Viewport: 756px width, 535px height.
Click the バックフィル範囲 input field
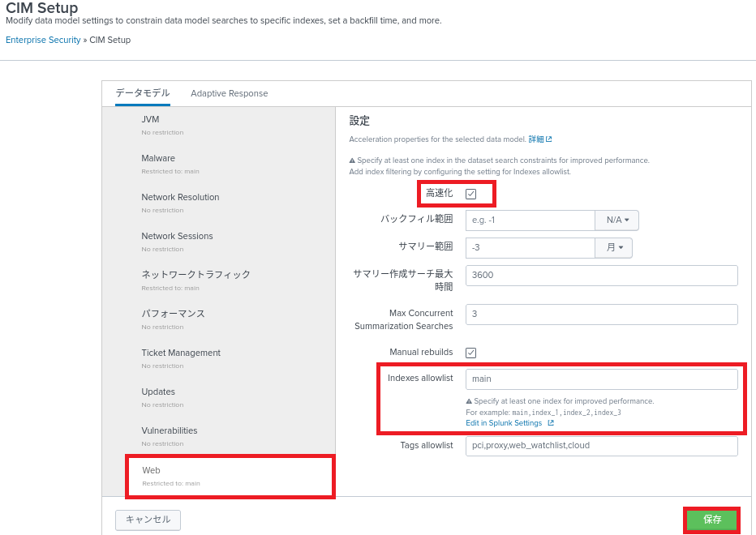click(x=530, y=220)
